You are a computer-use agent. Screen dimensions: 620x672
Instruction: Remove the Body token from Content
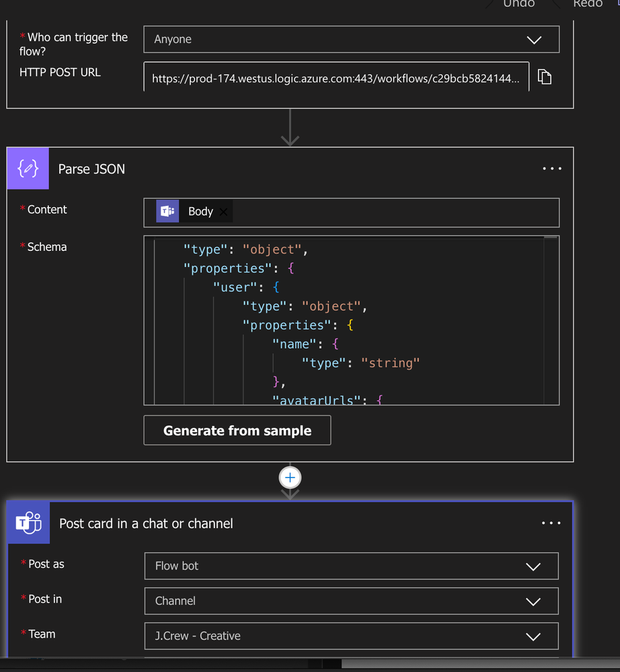coord(223,211)
